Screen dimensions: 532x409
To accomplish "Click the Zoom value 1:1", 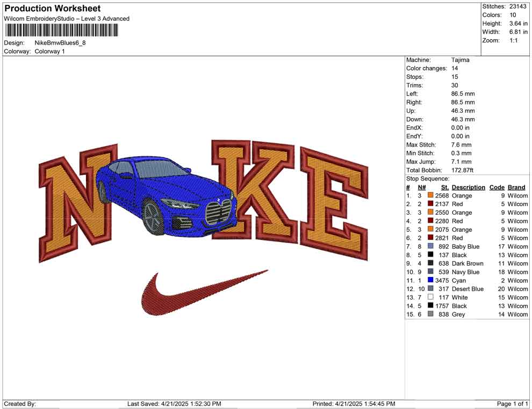I will click(x=513, y=40).
